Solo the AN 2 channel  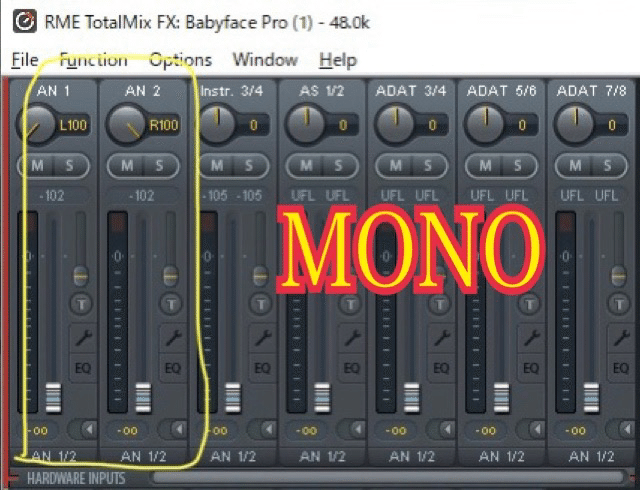click(159, 166)
